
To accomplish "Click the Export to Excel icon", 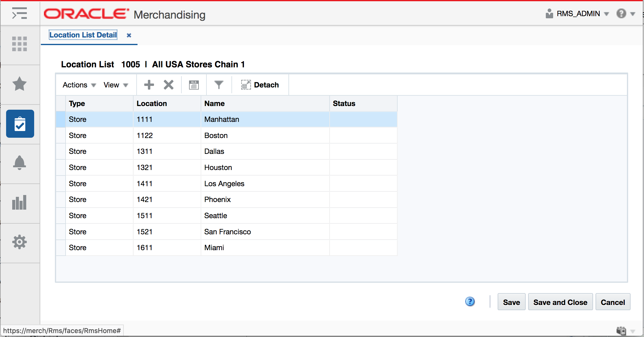I will tap(195, 85).
